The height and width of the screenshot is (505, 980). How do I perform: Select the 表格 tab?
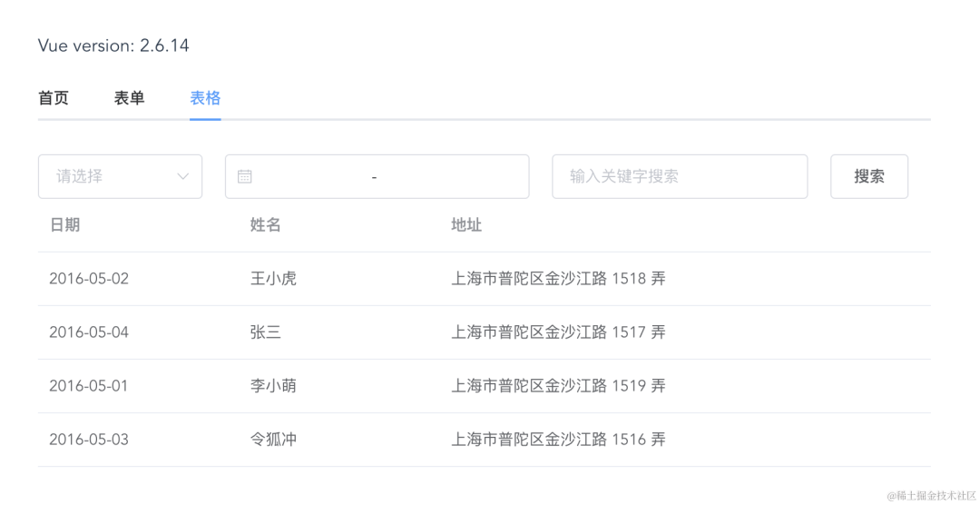point(205,98)
